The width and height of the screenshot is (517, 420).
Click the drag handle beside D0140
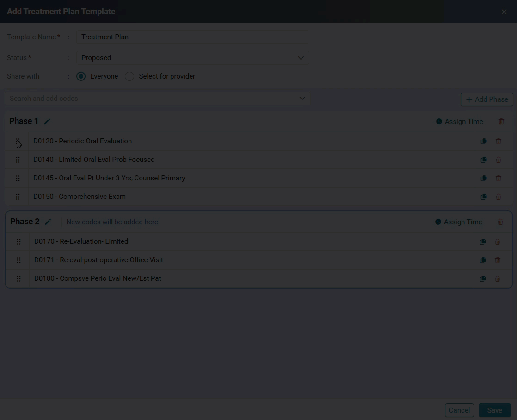pyautogui.click(x=18, y=160)
